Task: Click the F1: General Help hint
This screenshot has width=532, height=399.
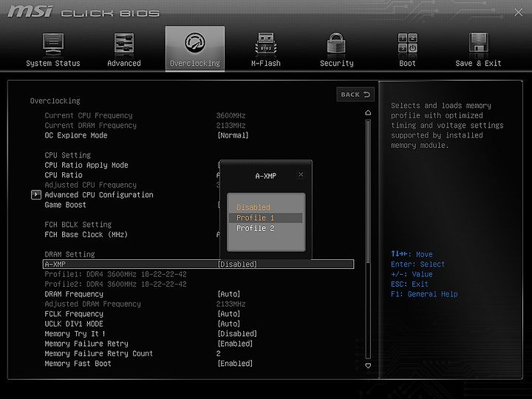Action: (424, 294)
